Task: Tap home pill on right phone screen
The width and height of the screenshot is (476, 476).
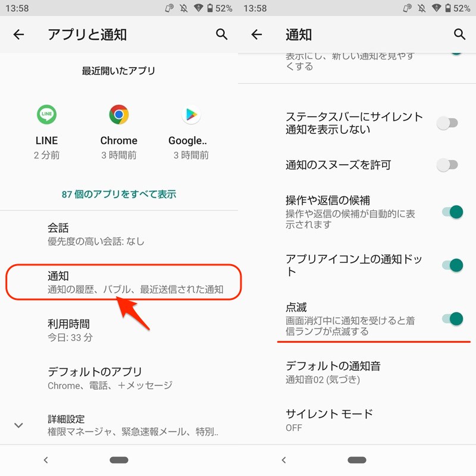Action: 357,460
